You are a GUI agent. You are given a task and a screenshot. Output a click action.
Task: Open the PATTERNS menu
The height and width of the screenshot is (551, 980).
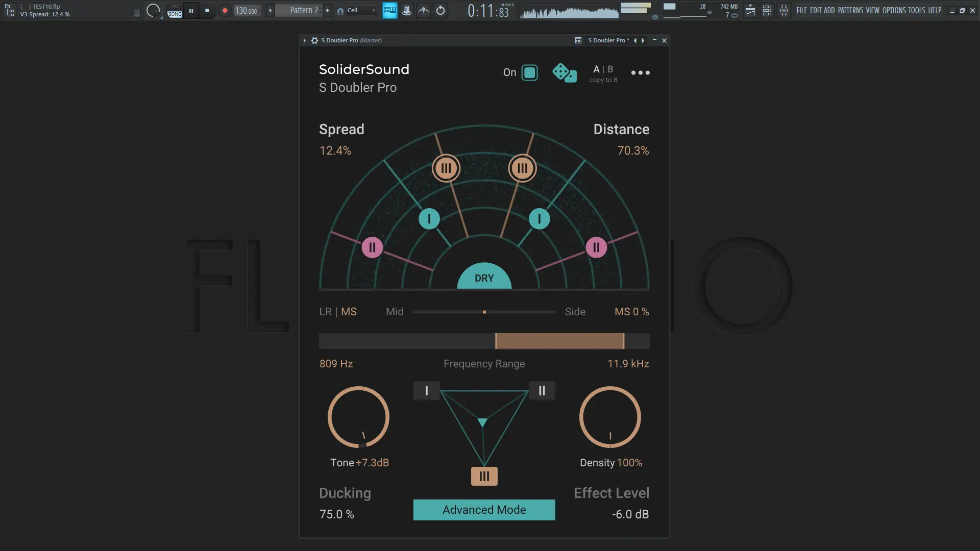850,10
